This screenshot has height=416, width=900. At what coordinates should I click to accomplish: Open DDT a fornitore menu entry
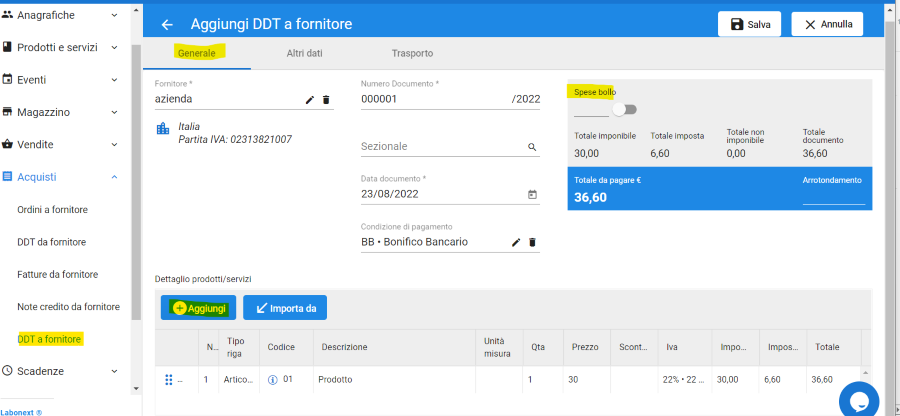[49, 340]
